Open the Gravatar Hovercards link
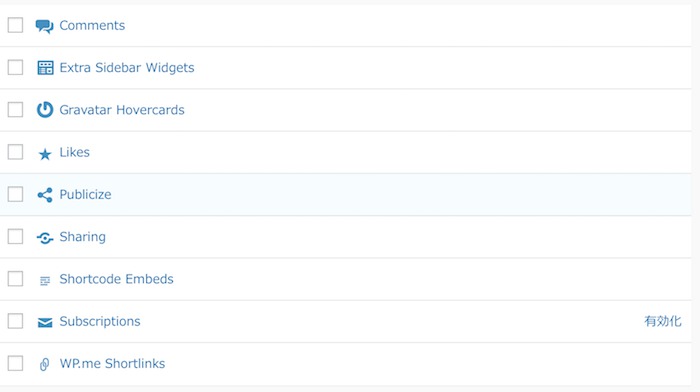 [x=122, y=110]
